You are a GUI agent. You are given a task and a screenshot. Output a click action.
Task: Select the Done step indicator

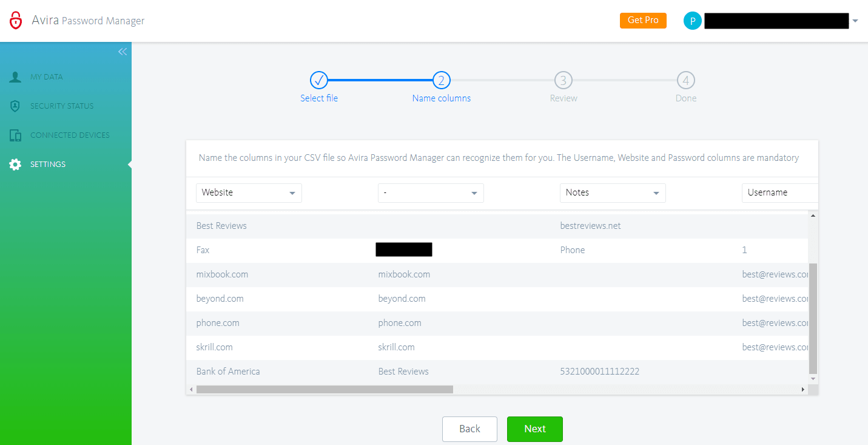coord(685,80)
